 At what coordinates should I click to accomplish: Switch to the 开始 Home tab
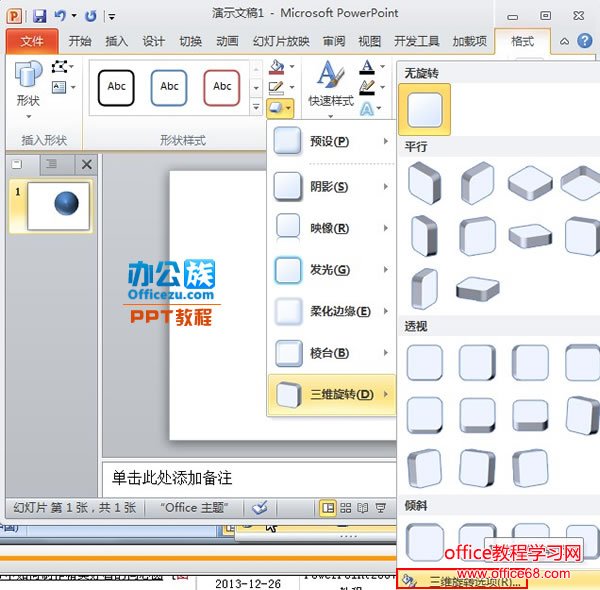coord(80,41)
